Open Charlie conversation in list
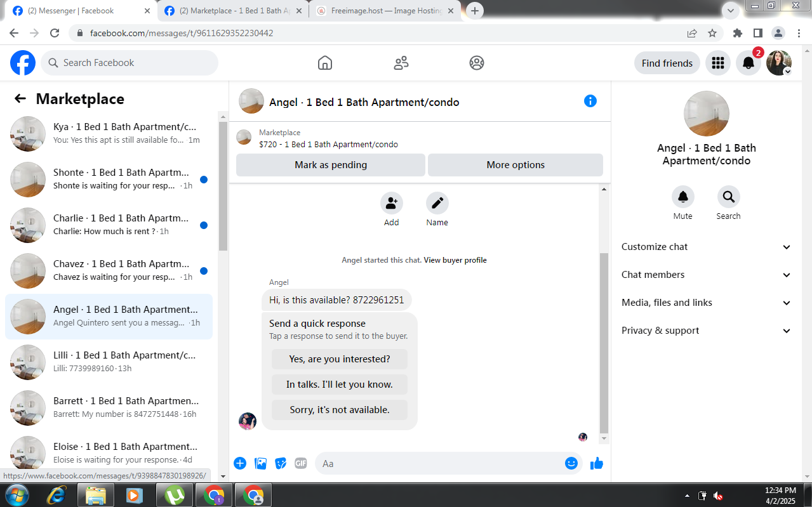Viewport: 812px width, 507px height. (109, 225)
